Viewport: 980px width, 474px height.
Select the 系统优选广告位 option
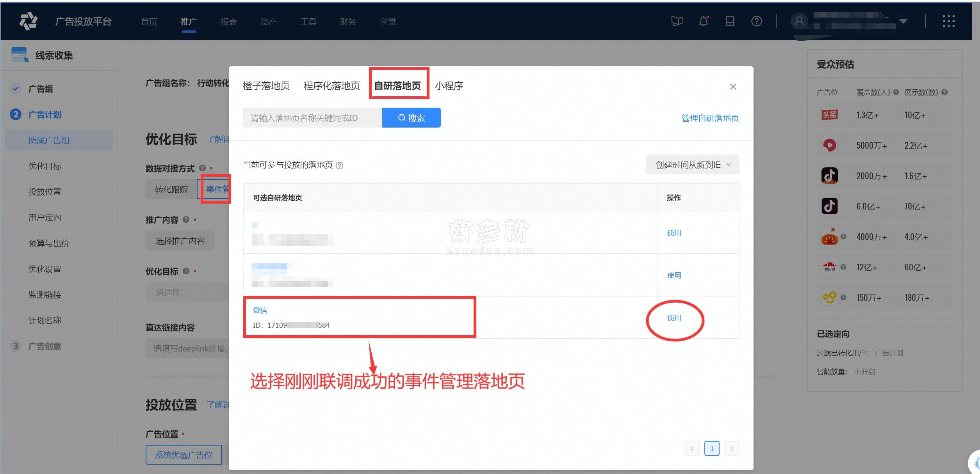[184, 455]
